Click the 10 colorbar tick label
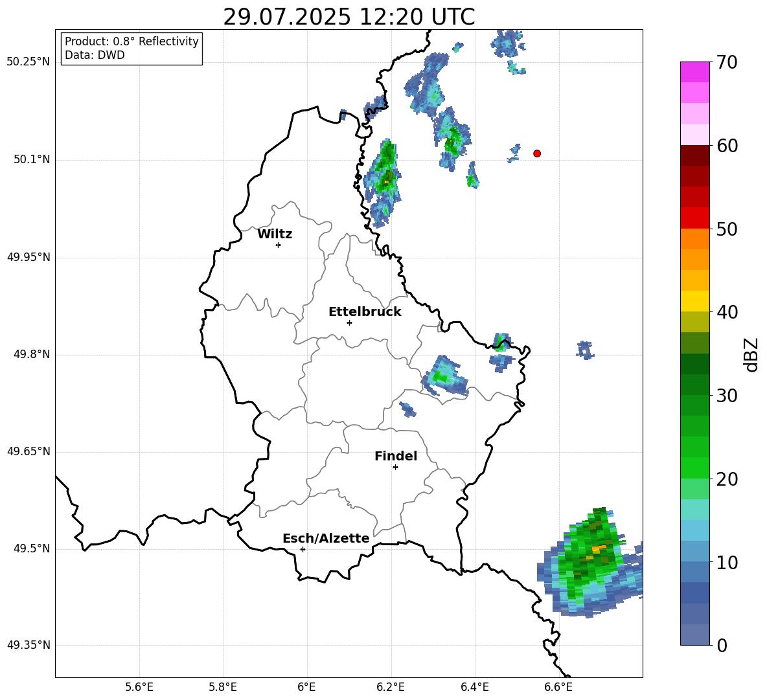This screenshot has width=767, height=700. (727, 562)
